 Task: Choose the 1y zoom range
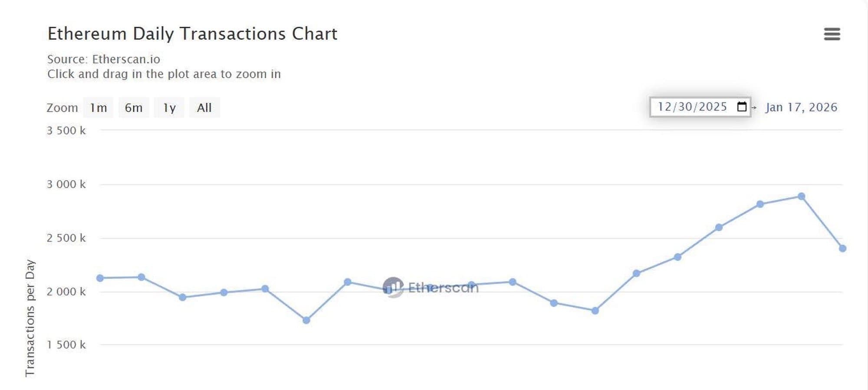click(169, 108)
